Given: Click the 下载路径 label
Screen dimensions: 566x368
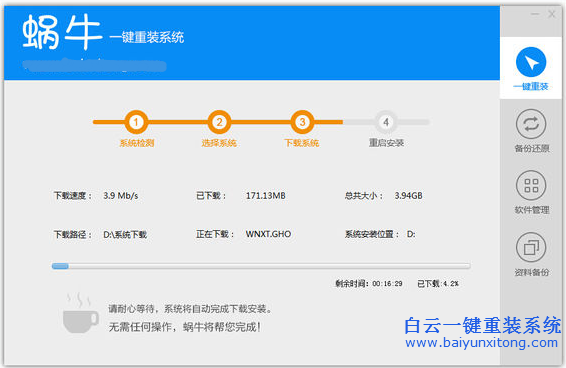Looking at the screenshot, I should [73, 235].
